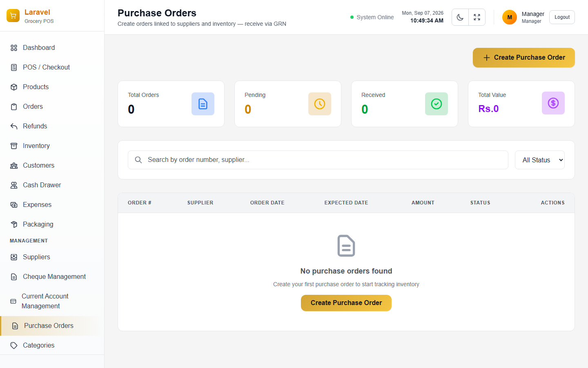
Task: Click the Refunds arrow icon in sidebar
Action: (14, 126)
